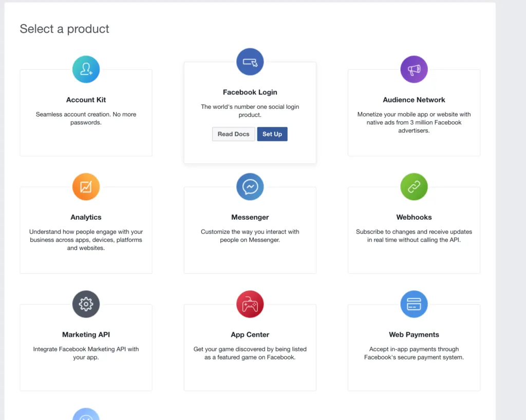Click 'Understand how people engage' description
Image resolution: width=526 pixels, height=420 pixels.
point(86,240)
